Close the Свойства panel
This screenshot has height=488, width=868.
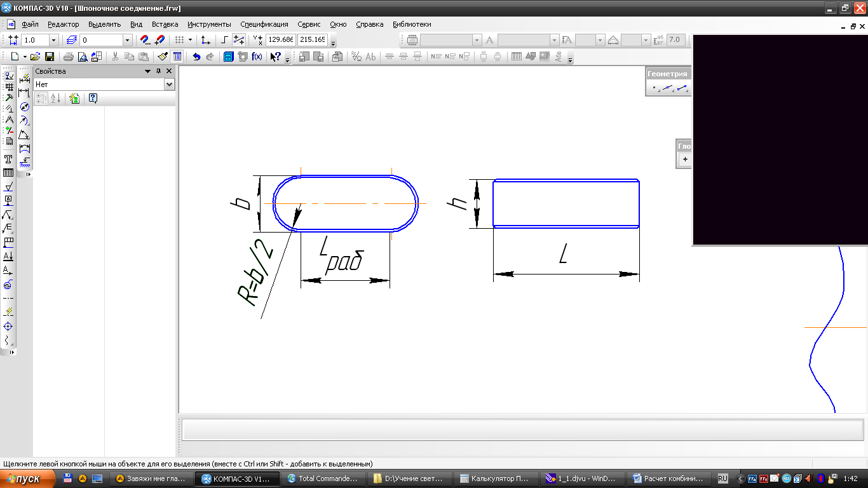pos(169,71)
